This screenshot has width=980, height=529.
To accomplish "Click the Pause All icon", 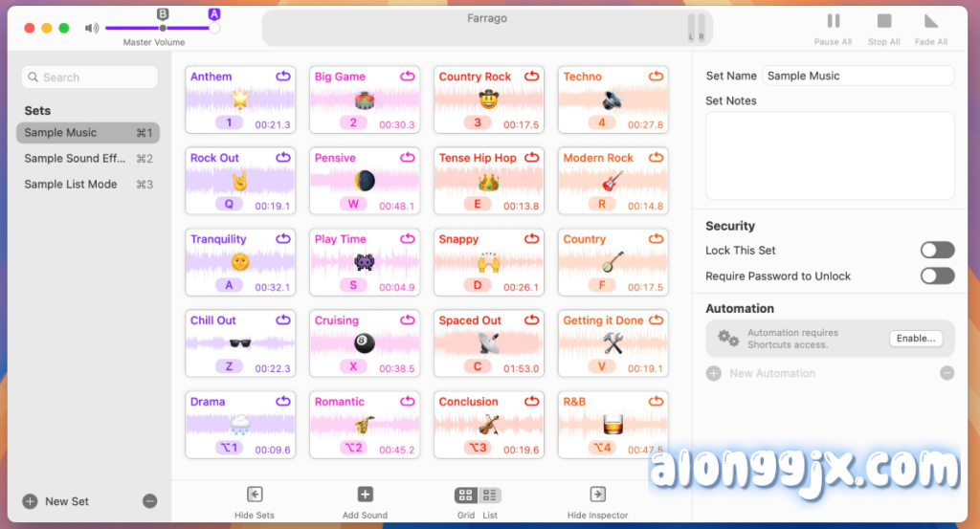I will tap(833, 21).
